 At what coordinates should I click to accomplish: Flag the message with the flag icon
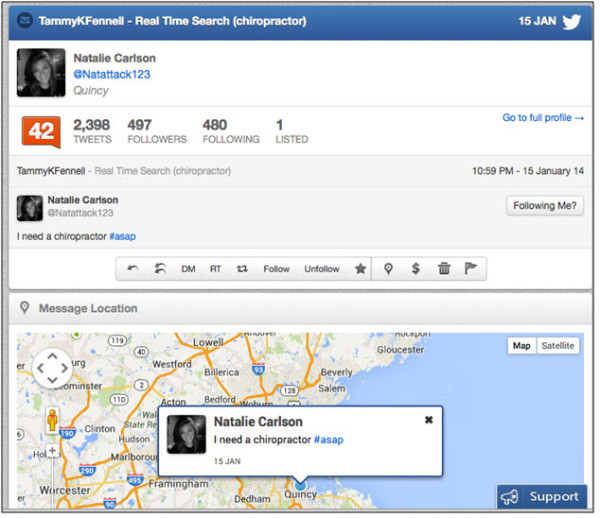(470, 269)
